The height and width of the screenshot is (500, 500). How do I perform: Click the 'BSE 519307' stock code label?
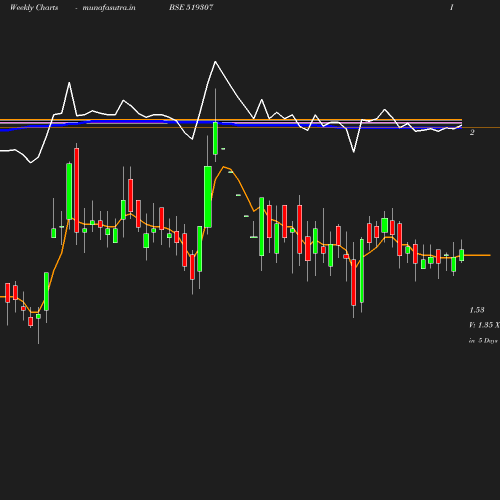pos(191,7)
